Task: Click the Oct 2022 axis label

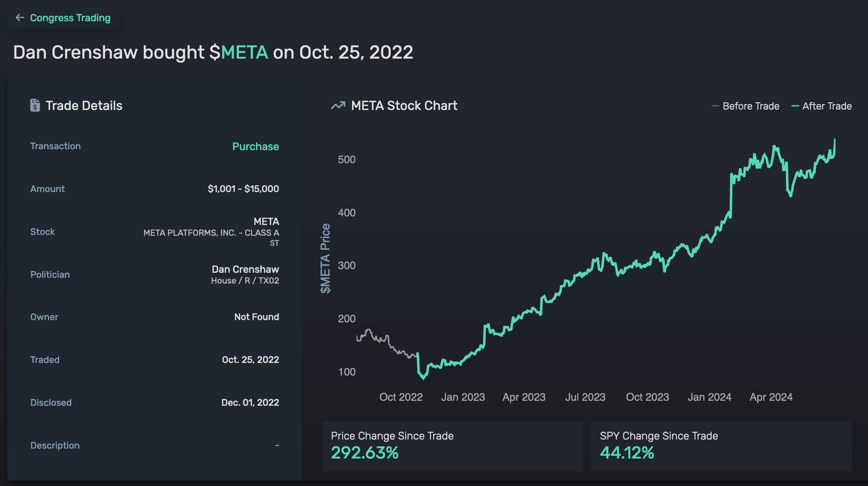Action: pyautogui.click(x=401, y=397)
